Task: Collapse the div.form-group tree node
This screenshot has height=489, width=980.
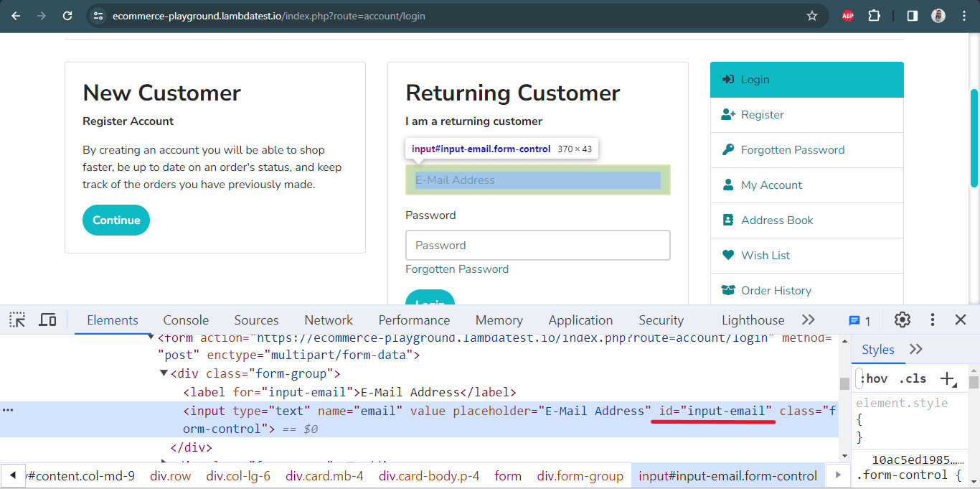Action: [x=164, y=373]
